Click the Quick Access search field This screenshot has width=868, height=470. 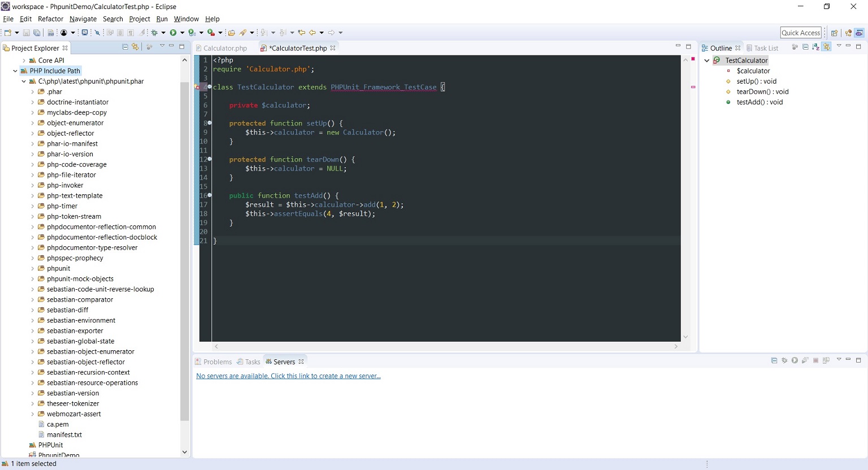point(801,33)
